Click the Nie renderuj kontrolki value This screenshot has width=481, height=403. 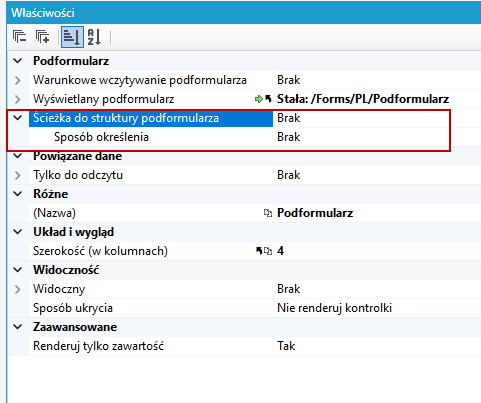click(334, 308)
